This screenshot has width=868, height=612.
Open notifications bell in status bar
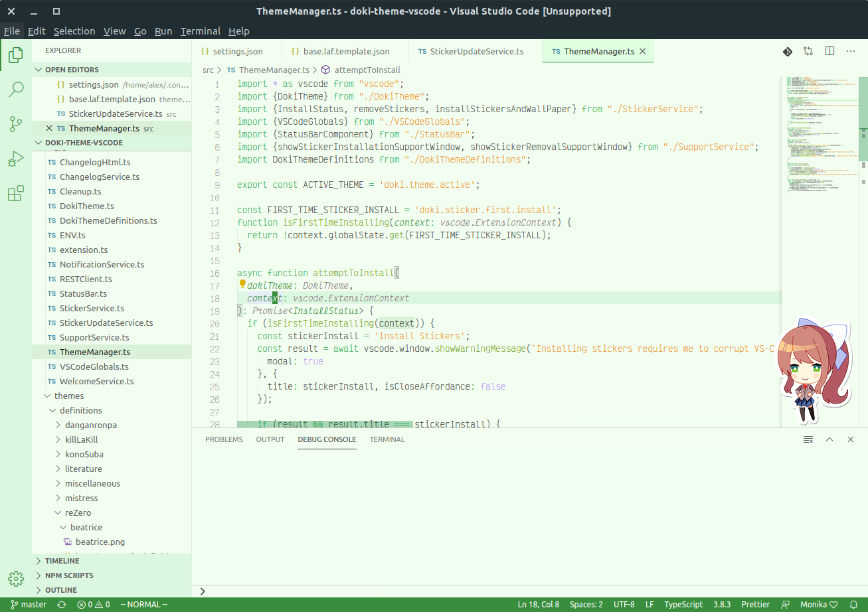click(x=853, y=605)
